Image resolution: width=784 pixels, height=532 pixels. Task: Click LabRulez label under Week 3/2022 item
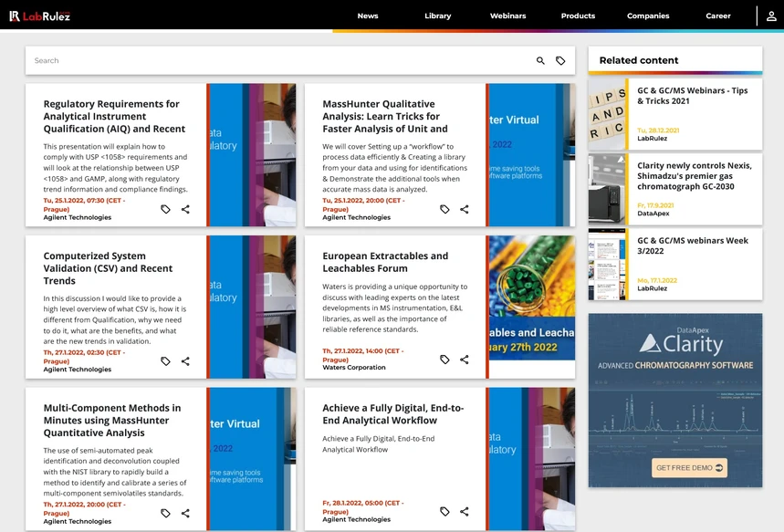point(652,288)
